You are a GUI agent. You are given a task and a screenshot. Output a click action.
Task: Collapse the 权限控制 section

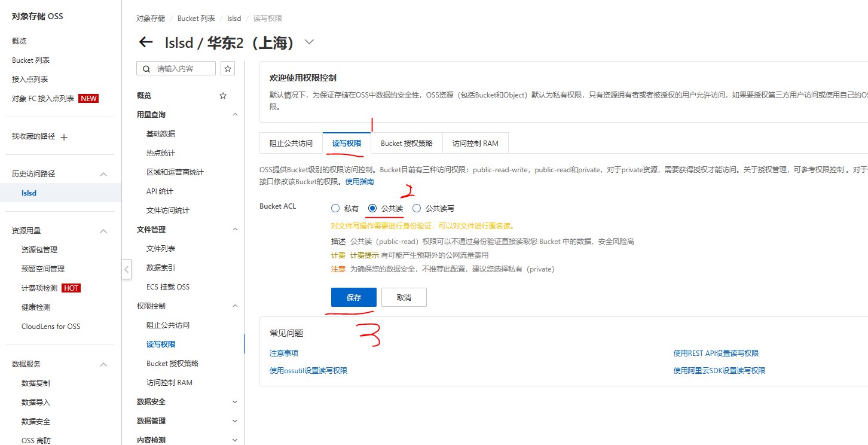point(234,306)
